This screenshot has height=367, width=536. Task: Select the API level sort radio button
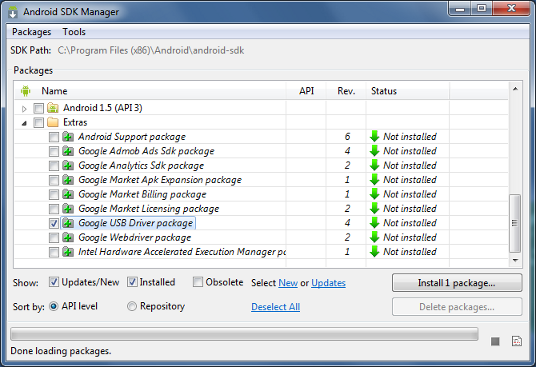(53, 306)
